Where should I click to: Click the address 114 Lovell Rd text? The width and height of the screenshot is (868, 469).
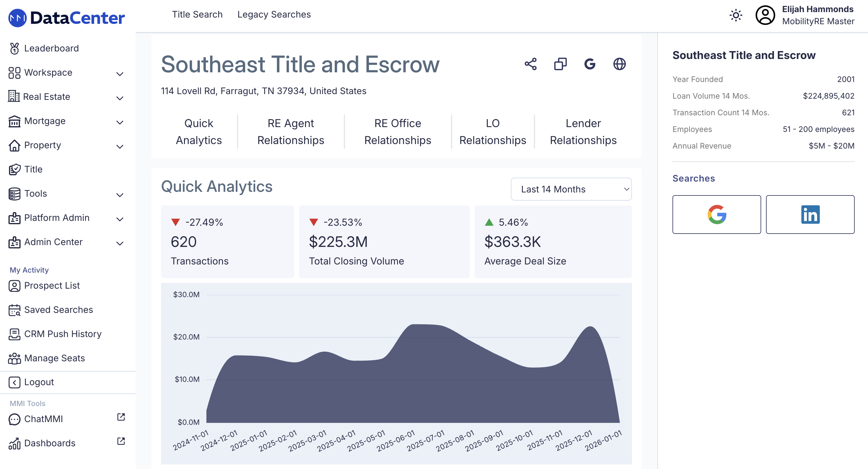[x=264, y=91]
